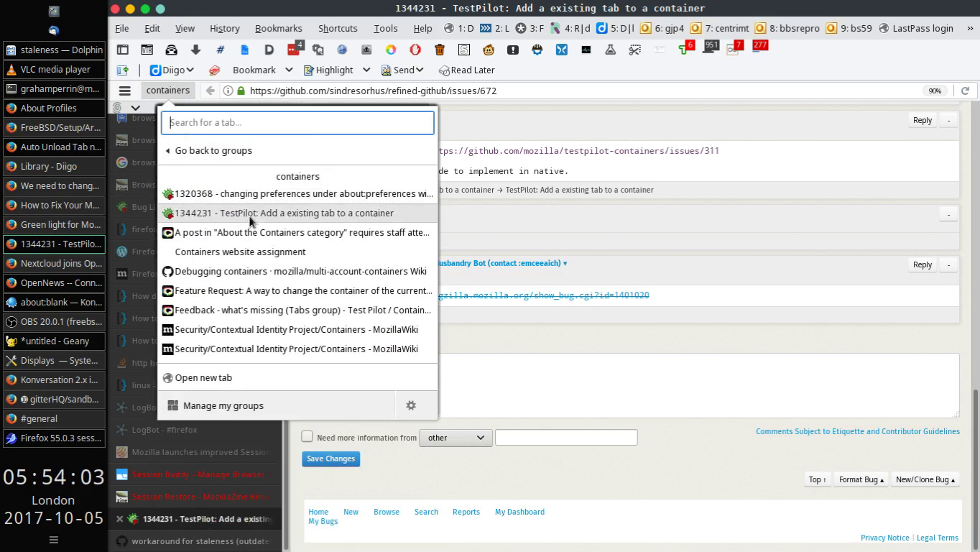The width and height of the screenshot is (980, 552).
Task: Open the Comments Subject to Etiquette link
Action: coord(858,431)
